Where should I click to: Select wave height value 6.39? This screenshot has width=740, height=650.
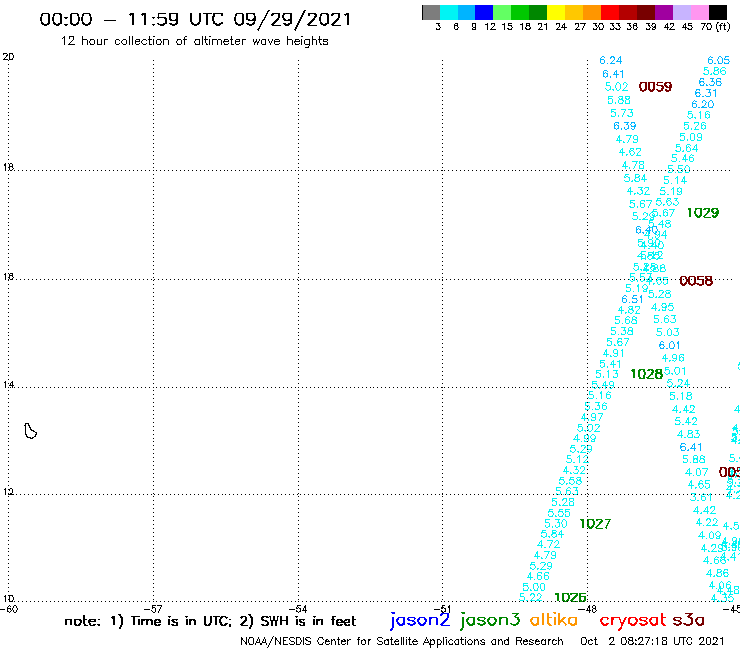click(x=625, y=126)
